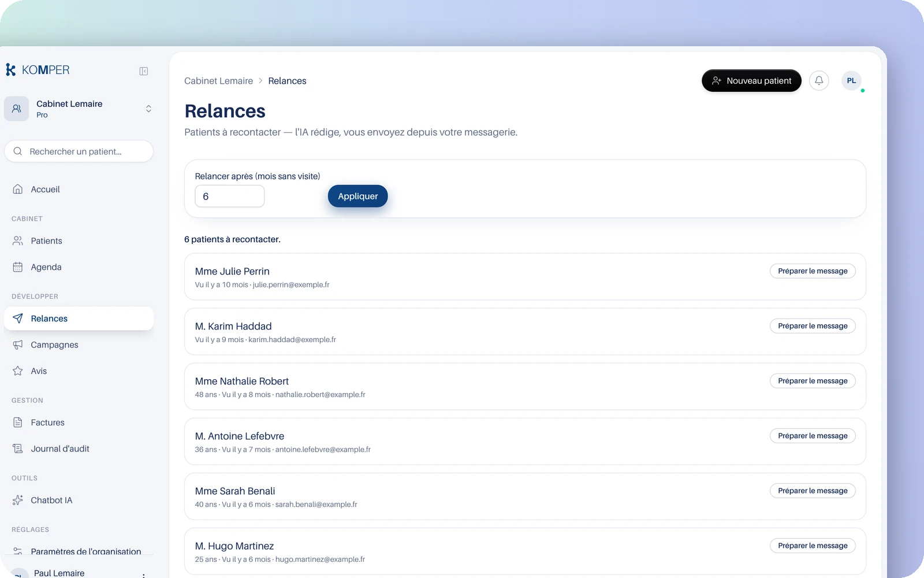Image resolution: width=924 pixels, height=578 pixels.
Task: Go to Campagnes megaphone icon
Action: click(18, 344)
